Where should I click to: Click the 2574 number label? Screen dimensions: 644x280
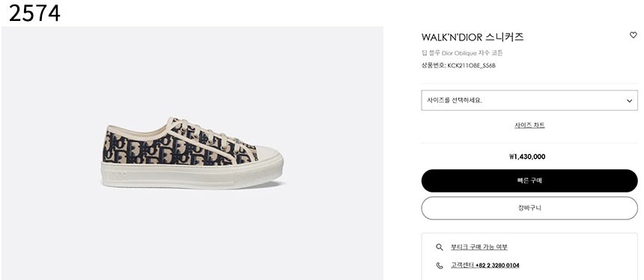[x=34, y=13]
